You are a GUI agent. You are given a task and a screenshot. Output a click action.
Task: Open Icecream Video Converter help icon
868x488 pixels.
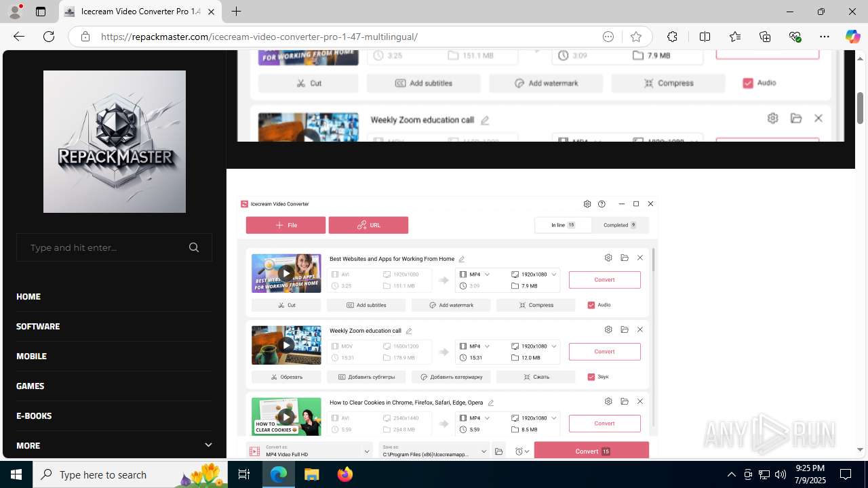click(601, 204)
